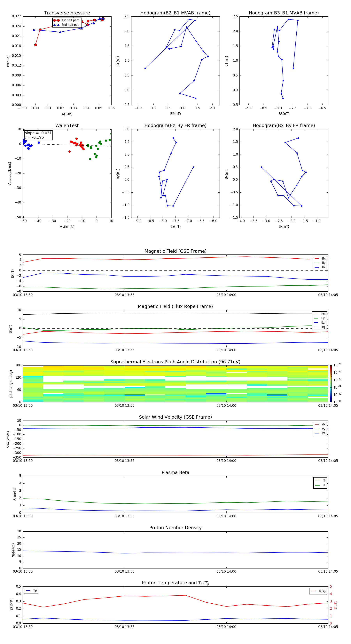Click the "Proton Number Density" title

tap(175, 528)
